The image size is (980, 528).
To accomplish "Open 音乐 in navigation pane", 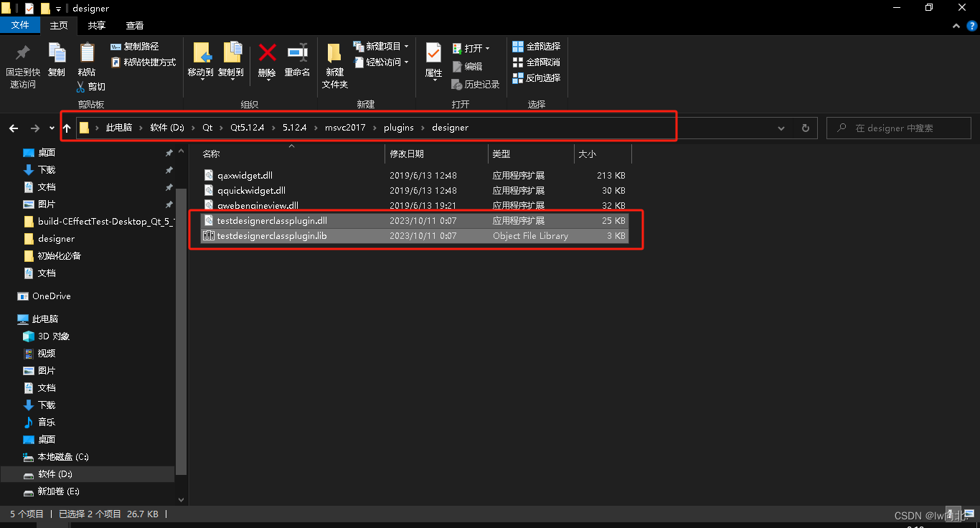I will (47, 423).
